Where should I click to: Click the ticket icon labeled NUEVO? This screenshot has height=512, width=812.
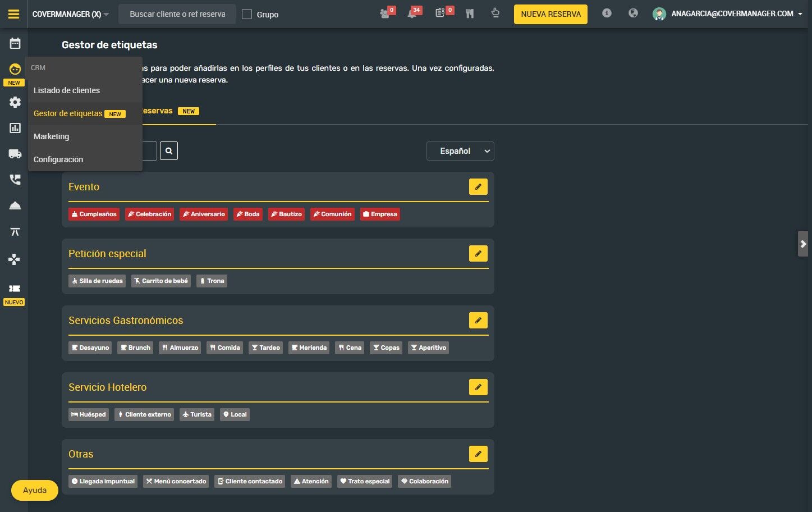point(15,289)
